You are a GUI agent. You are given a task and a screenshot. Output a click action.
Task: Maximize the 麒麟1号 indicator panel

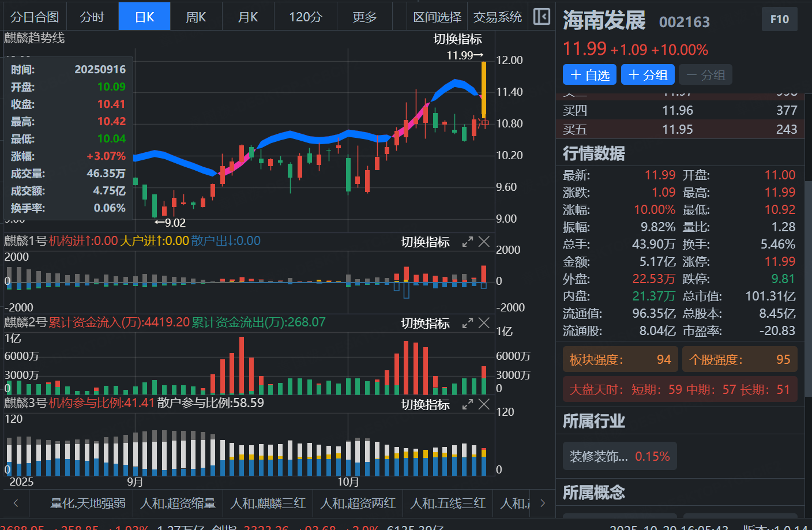[x=468, y=242]
